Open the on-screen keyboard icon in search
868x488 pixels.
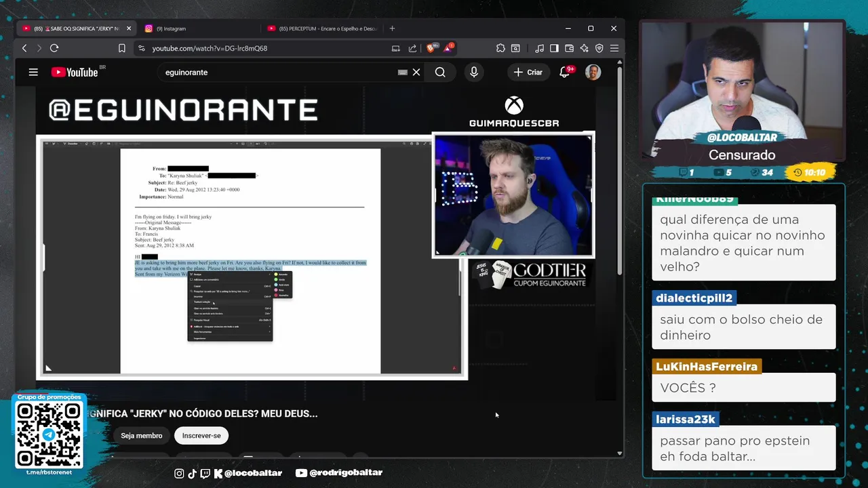(x=403, y=72)
